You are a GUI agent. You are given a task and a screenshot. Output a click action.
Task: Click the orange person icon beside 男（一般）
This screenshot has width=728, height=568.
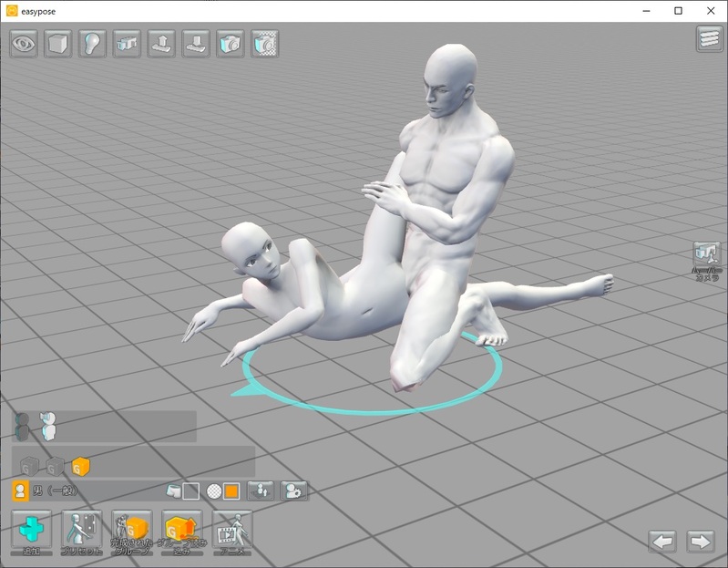pyautogui.click(x=20, y=491)
